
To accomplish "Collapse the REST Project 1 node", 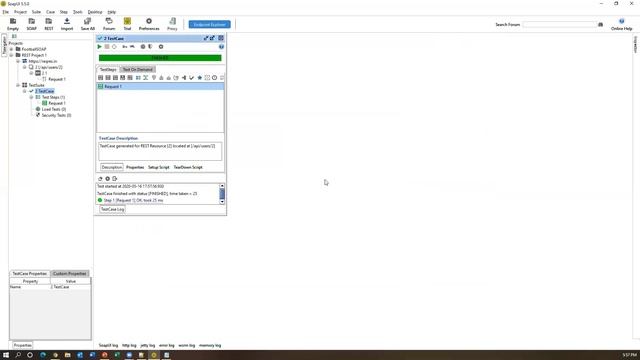I will pyautogui.click(x=11, y=55).
